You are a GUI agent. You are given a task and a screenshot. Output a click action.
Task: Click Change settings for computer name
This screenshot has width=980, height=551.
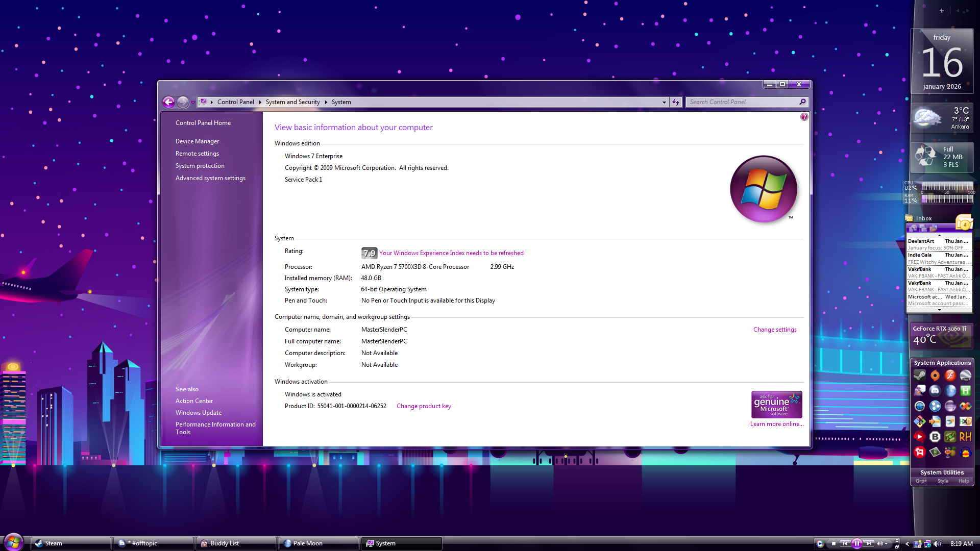point(775,330)
